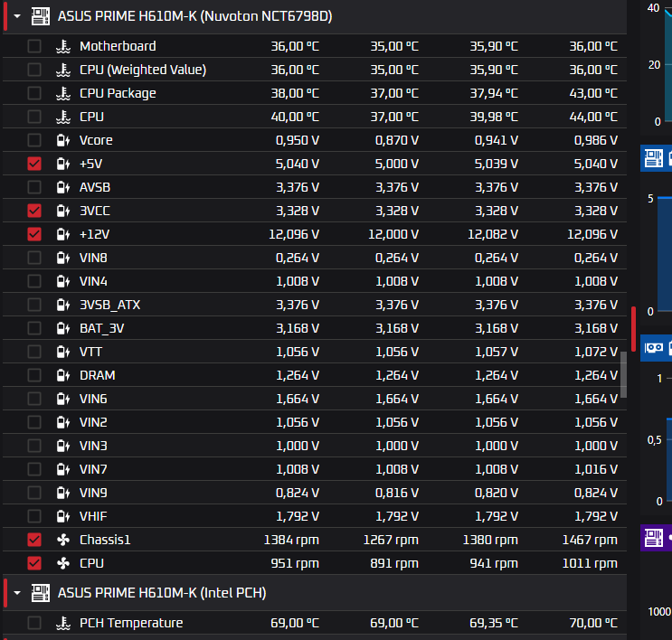
Task: Click the PCH Temperature maximum 70,00 °C
Action: coord(593,623)
